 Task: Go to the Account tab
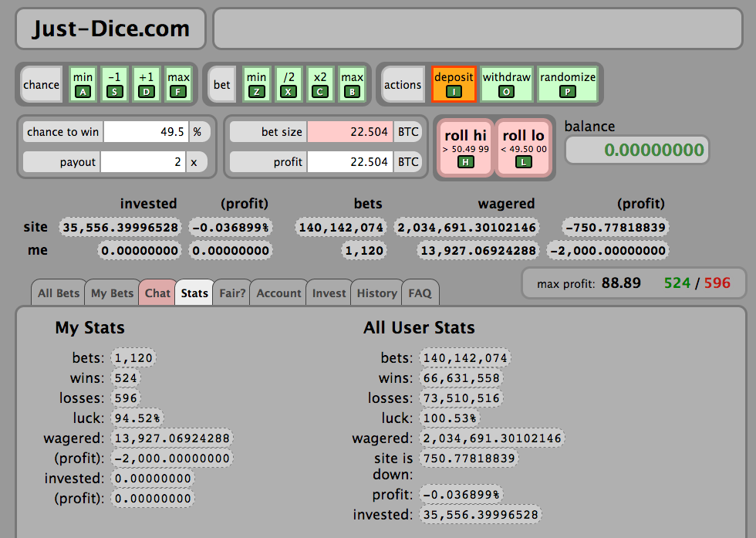278,293
